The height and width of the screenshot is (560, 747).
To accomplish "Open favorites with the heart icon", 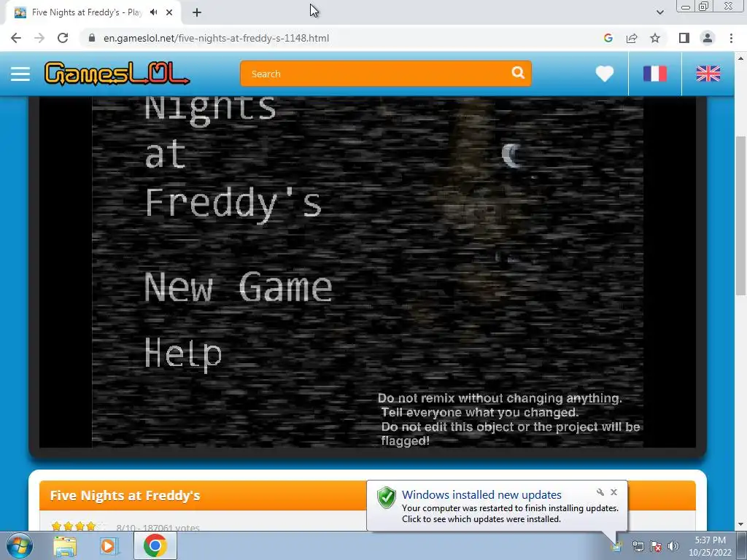I will click(x=604, y=74).
